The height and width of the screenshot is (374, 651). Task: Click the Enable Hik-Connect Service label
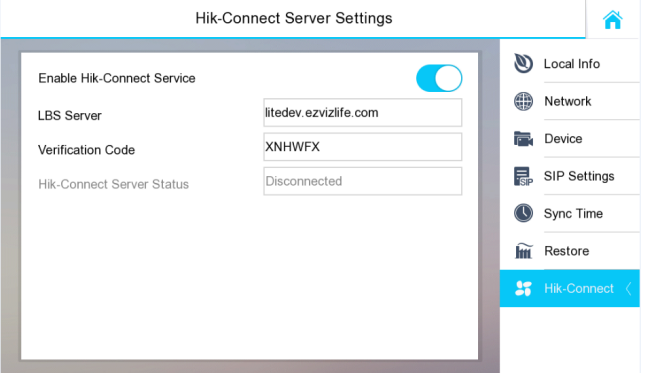coord(117,78)
